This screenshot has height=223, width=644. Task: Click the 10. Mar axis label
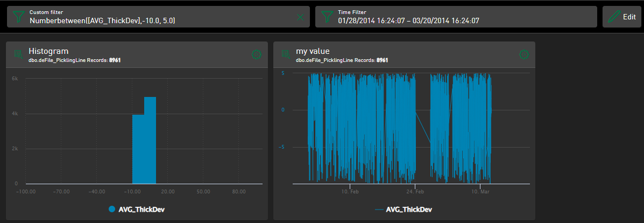tap(480, 192)
